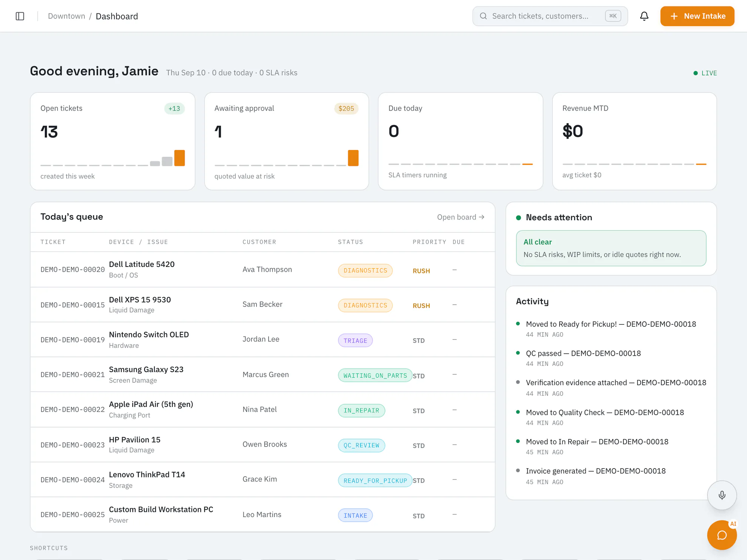Click the STATUS column header
The width and height of the screenshot is (747, 560).
coord(350,242)
